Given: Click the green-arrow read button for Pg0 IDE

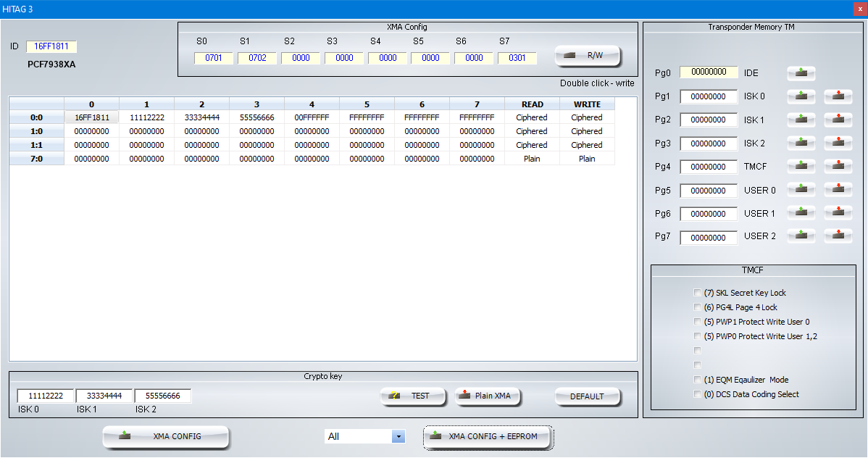Looking at the screenshot, I should click(801, 72).
